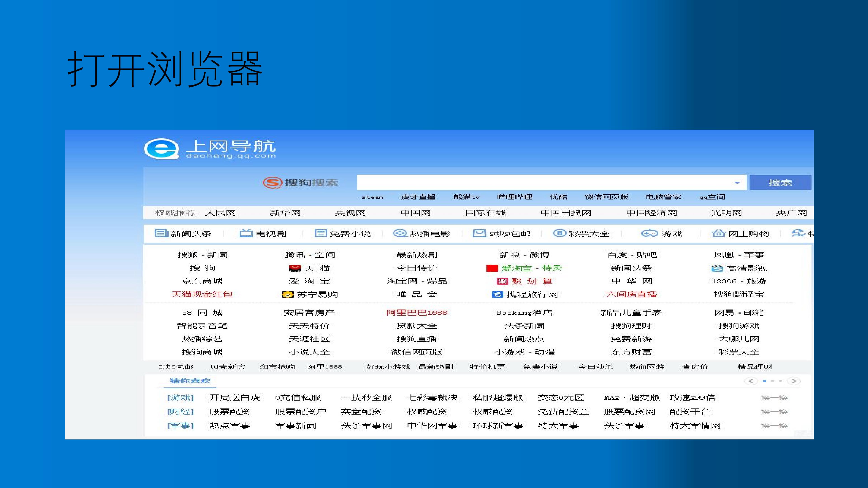Open 热播电影 film reel category

pyautogui.click(x=422, y=233)
